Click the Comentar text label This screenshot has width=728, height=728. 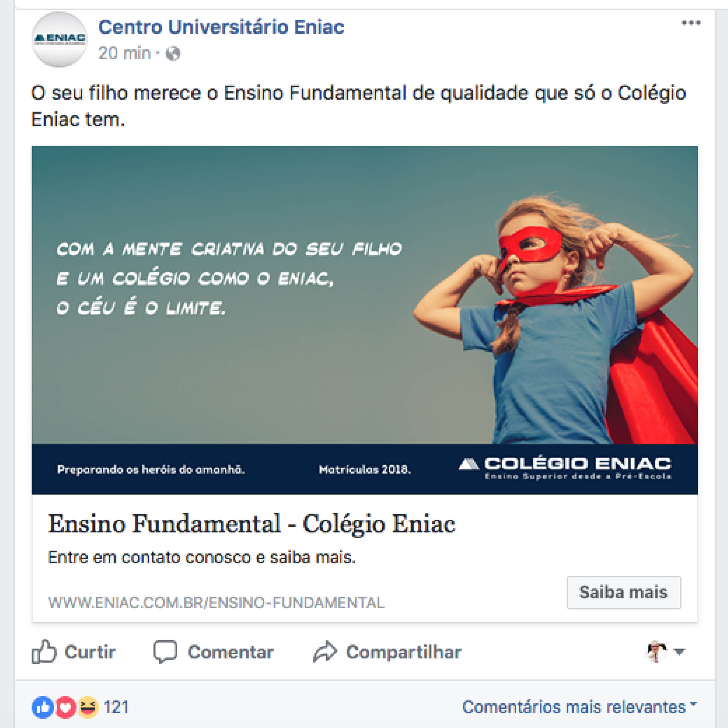coord(231,652)
